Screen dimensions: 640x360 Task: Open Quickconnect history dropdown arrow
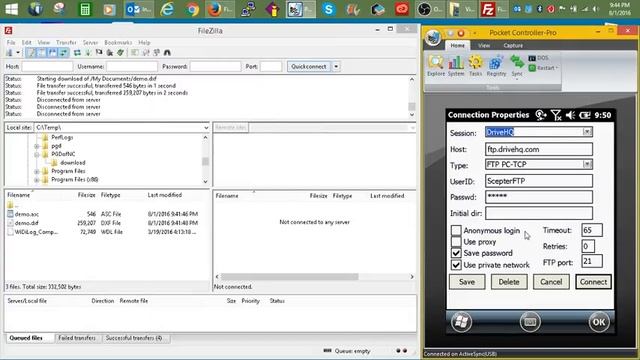coord(336,67)
